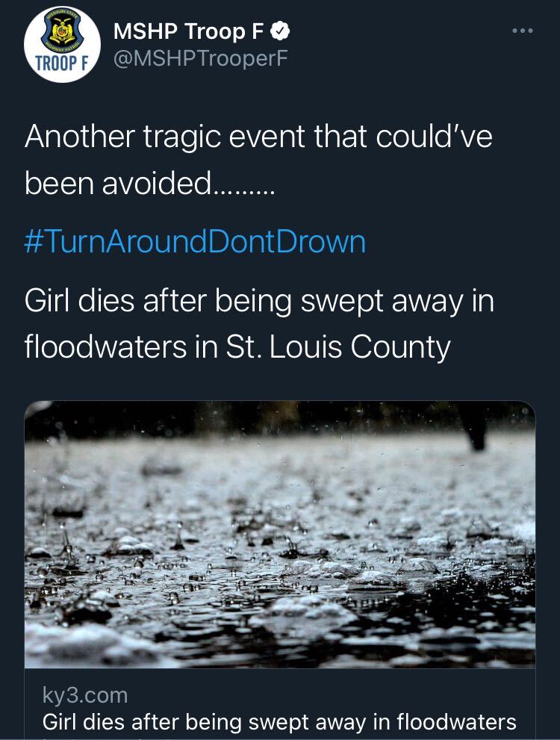
Task: Tap the verified badge beside MSHP Troop F
Action: (281, 31)
